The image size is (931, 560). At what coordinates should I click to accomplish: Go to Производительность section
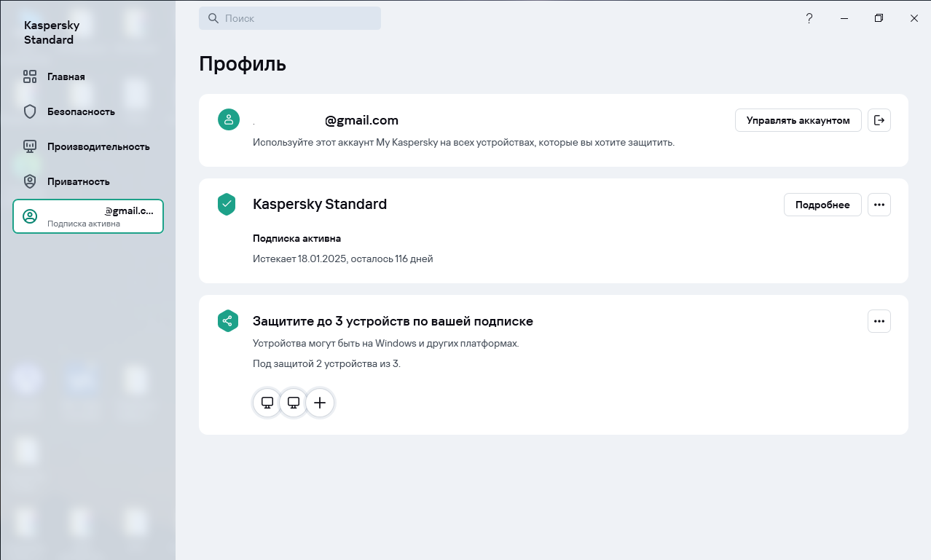tap(87, 146)
